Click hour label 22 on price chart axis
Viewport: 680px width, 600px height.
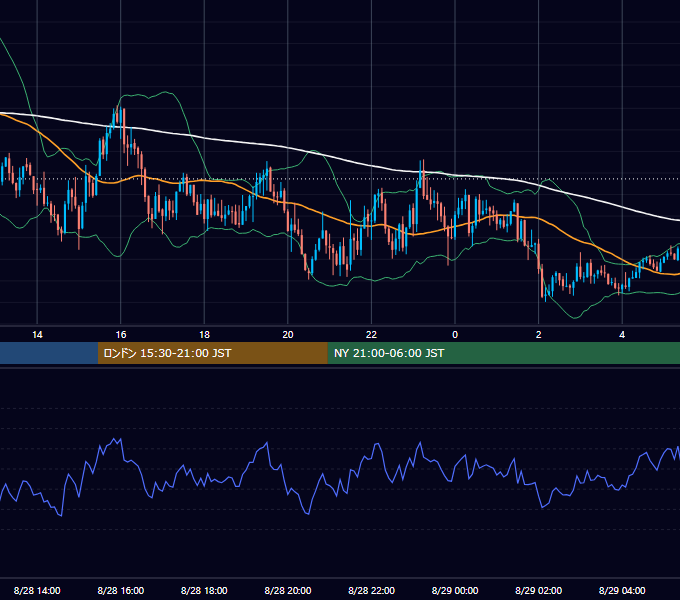tap(372, 335)
